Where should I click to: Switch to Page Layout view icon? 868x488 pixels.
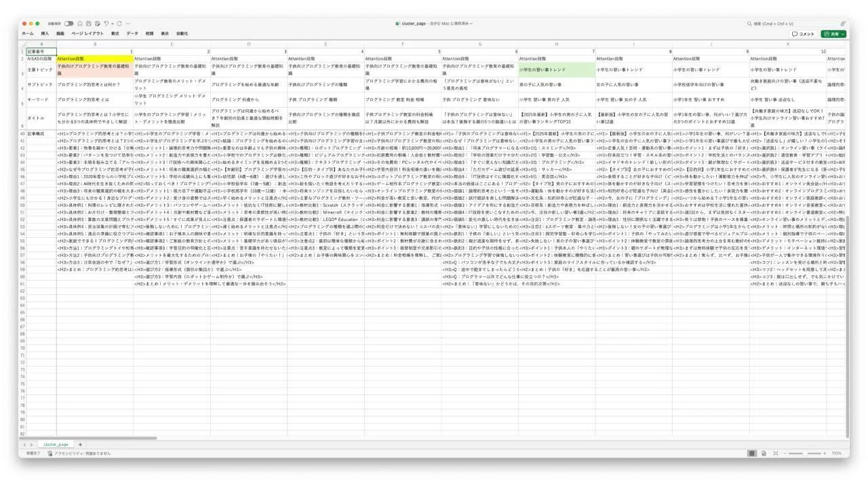pos(764,453)
